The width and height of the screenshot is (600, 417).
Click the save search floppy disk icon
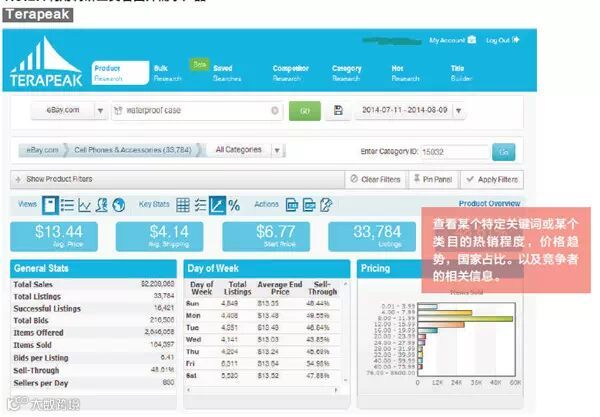click(x=338, y=111)
